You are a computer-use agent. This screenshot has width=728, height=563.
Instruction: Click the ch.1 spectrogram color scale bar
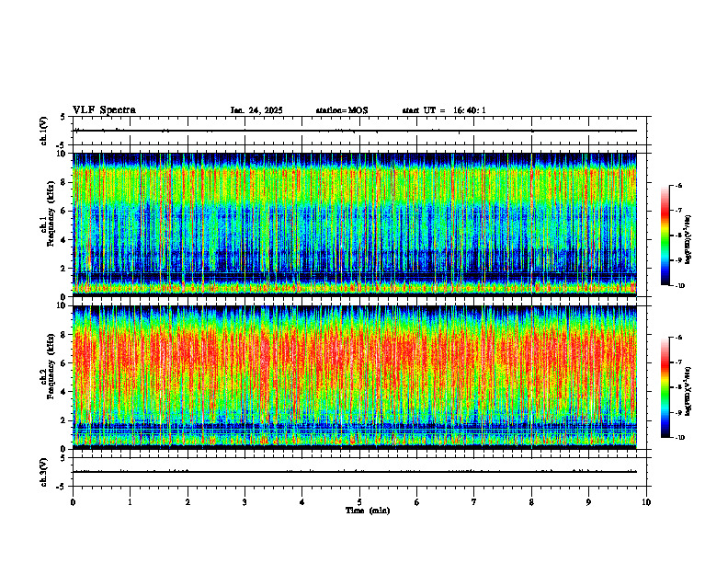(665, 236)
